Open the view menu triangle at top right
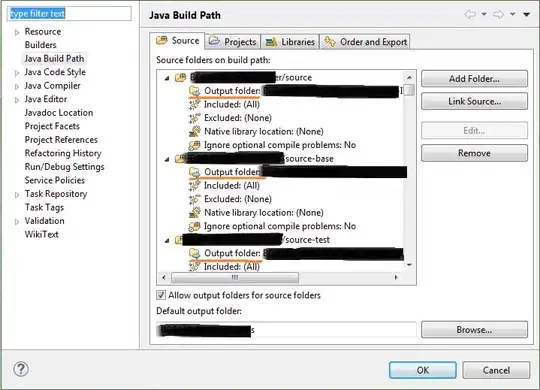The height and width of the screenshot is (390, 540). tap(526, 14)
